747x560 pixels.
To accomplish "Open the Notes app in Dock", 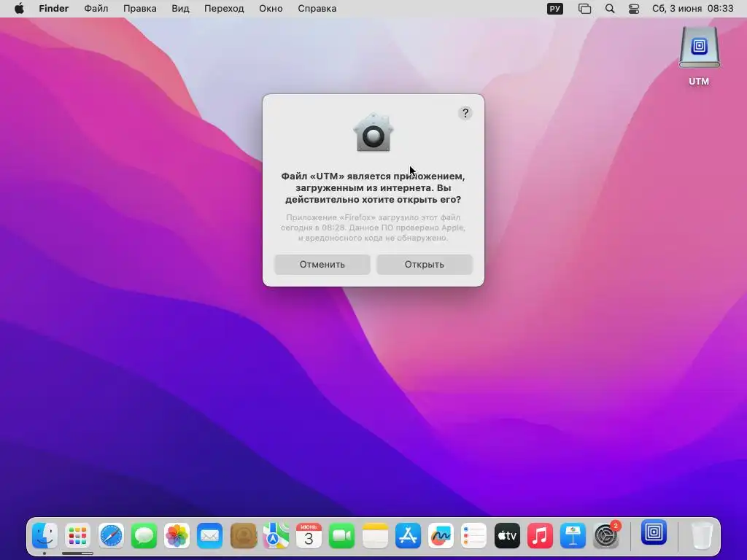I will 375,536.
